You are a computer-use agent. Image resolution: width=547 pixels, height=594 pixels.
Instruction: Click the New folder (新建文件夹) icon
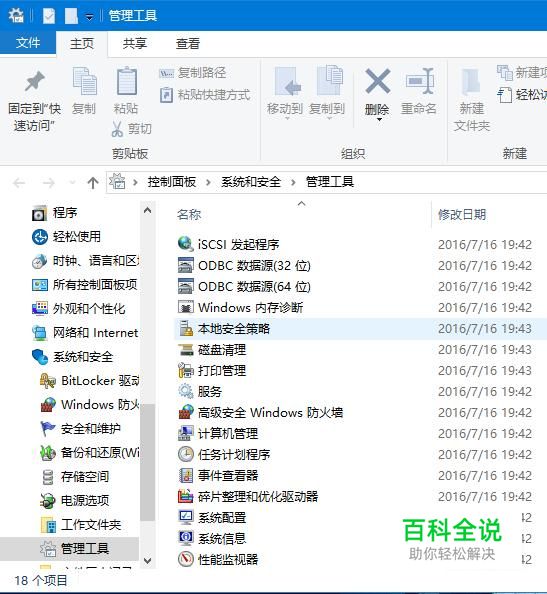[471, 81]
